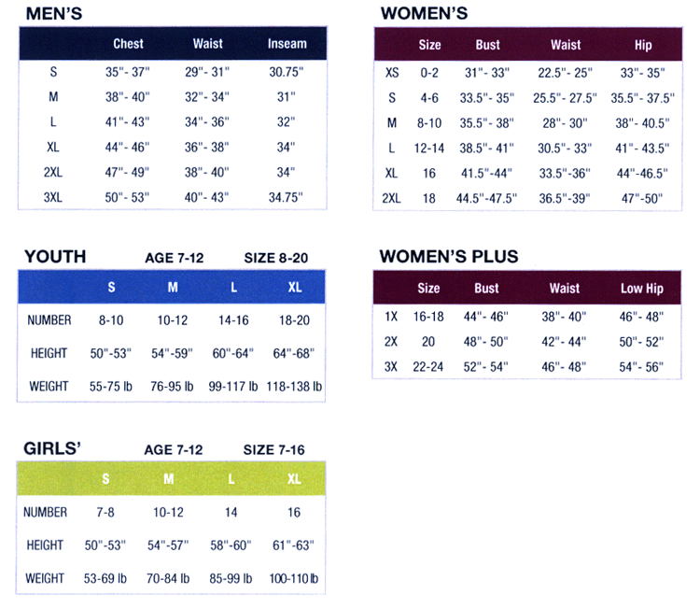Click Women's Plus 3X row label
Image resolution: width=700 pixels, height=609 pixels.
click(x=391, y=367)
